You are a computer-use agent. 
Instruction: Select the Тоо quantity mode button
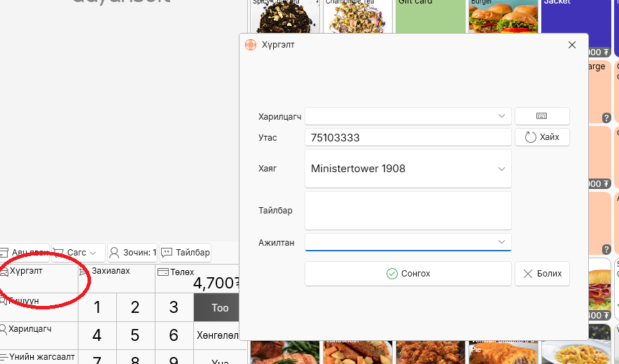coord(216,307)
